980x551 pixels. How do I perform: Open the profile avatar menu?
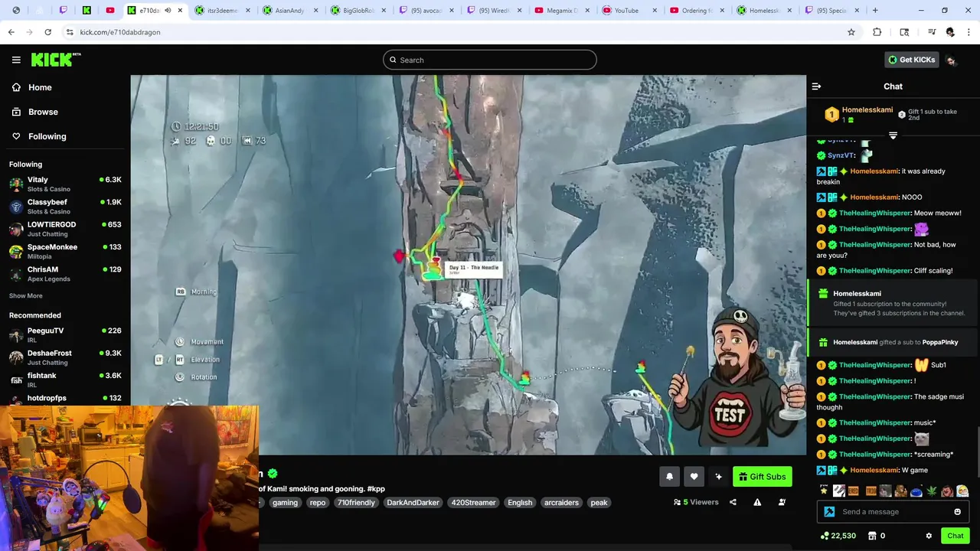[x=951, y=60]
